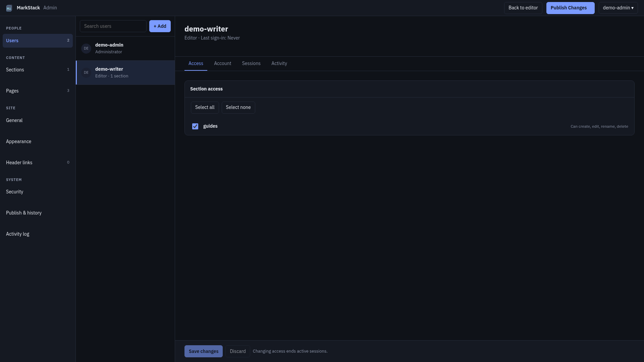Click 'Can create, edit, rename, delete' text

coord(599,126)
